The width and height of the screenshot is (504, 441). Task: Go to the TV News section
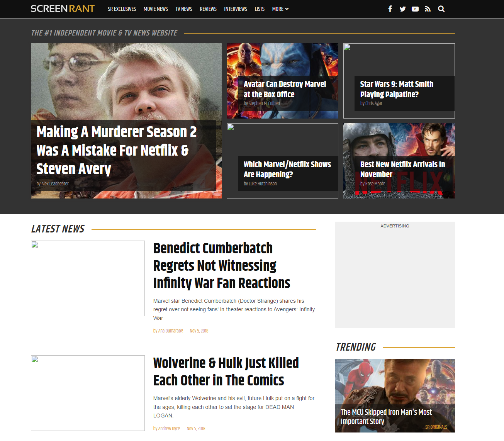pyautogui.click(x=184, y=9)
